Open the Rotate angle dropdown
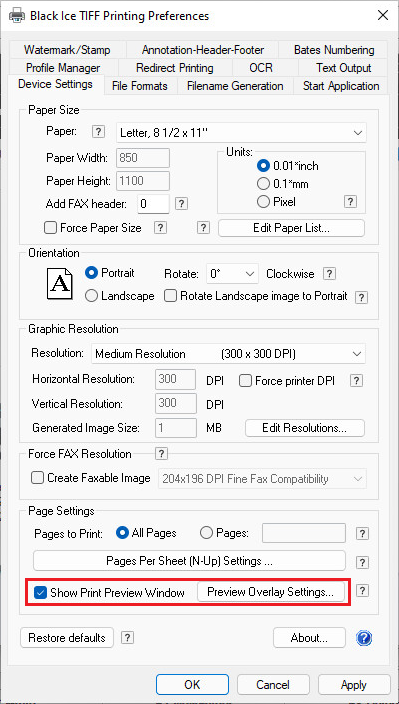 pyautogui.click(x=232, y=273)
